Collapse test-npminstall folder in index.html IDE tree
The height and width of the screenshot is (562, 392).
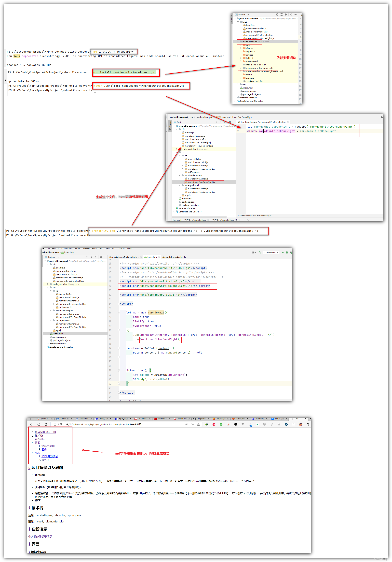coord(51,320)
